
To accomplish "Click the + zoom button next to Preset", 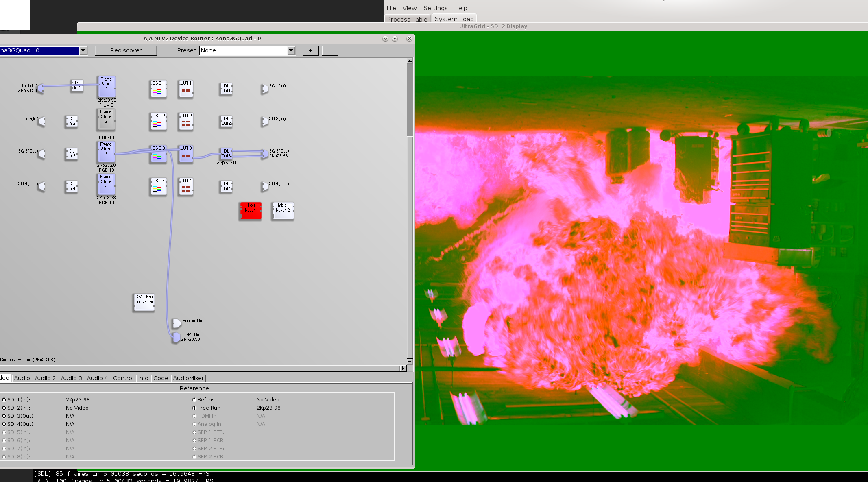I will [310, 50].
